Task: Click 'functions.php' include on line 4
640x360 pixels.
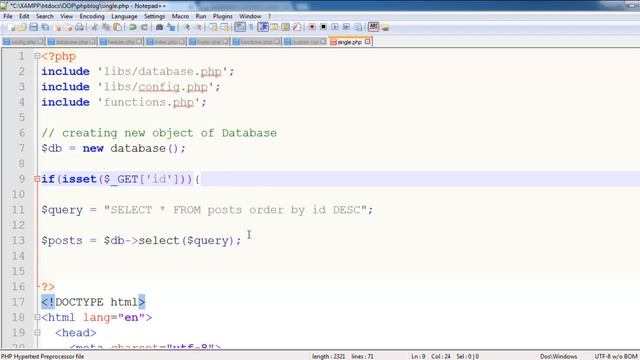Action: click(x=152, y=102)
